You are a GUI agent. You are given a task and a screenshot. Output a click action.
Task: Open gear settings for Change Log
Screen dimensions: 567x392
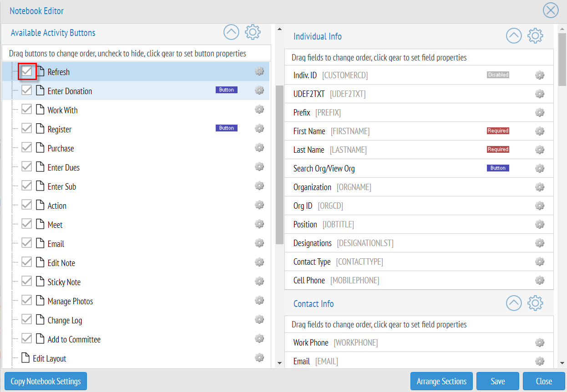(259, 320)
